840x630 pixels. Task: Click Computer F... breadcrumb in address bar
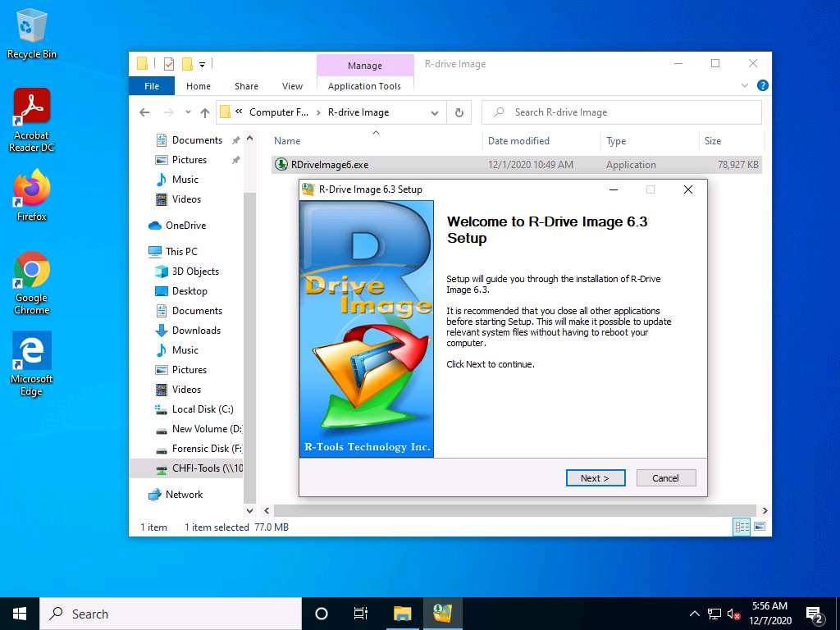coord(279,112)
